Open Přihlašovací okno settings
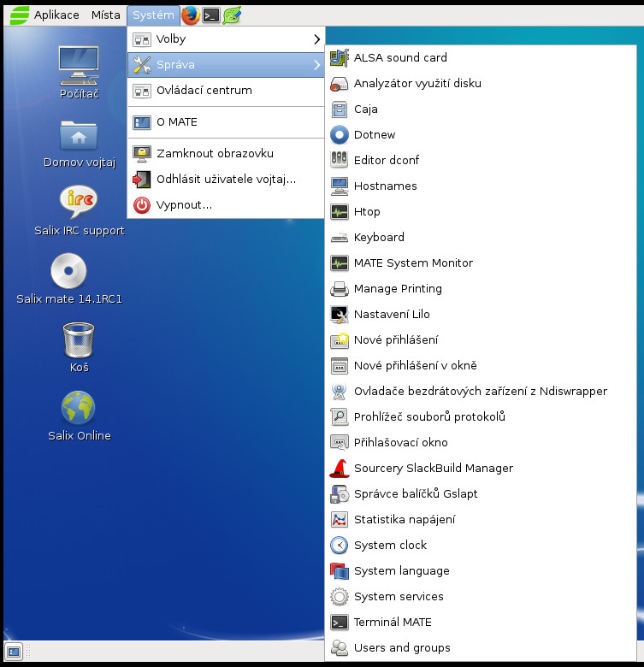Viewport: 644px width, 667px height. (481, 442)
